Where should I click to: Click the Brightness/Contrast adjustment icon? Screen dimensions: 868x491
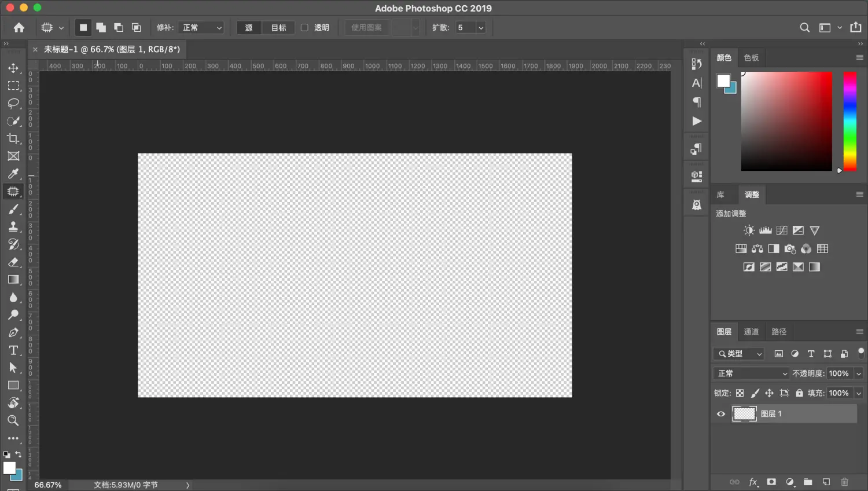pos(749,230)
